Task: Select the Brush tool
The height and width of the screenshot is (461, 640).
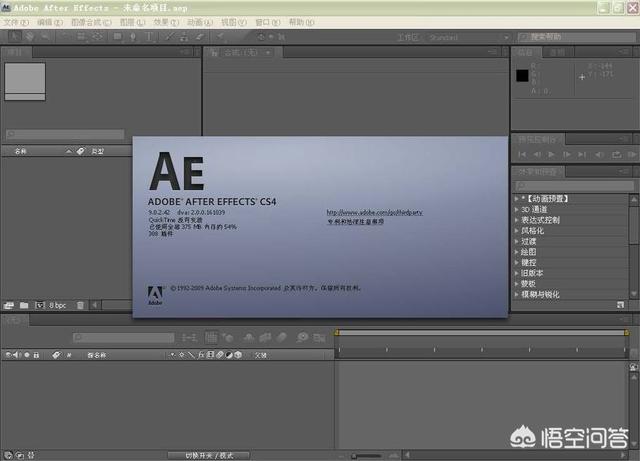Action: 169,37
